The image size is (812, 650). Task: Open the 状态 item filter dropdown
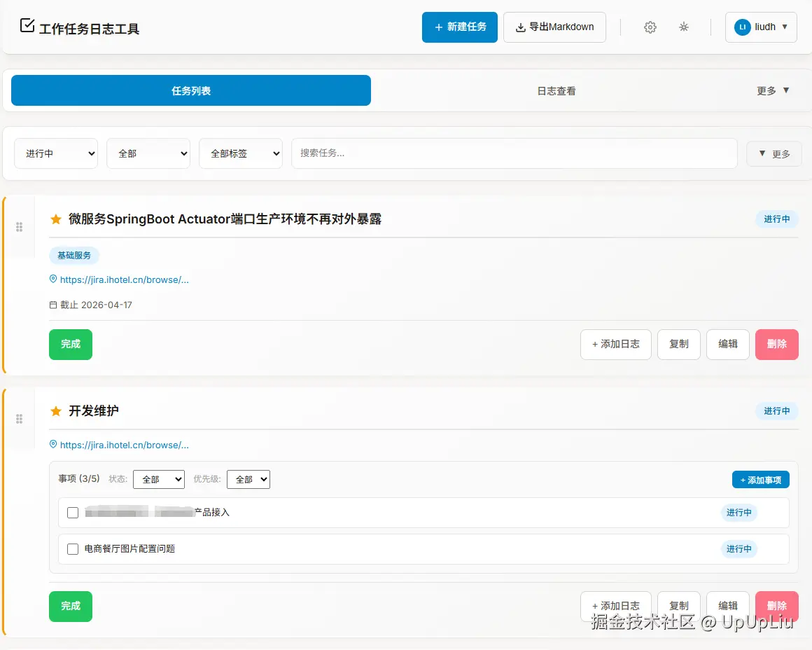tap(159, 480)
